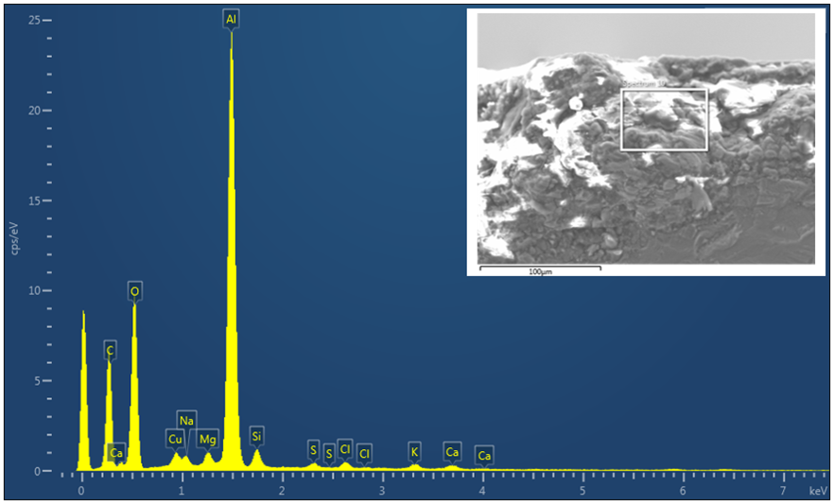Select the keV axis unit label
The height and width of the screenshot is (504, 834).
[x=819, y=492]
